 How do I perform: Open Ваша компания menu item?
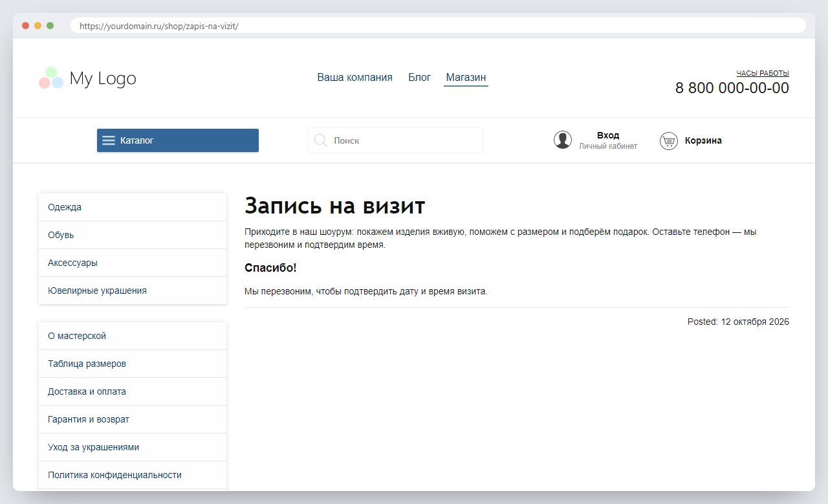coord(354,77)
